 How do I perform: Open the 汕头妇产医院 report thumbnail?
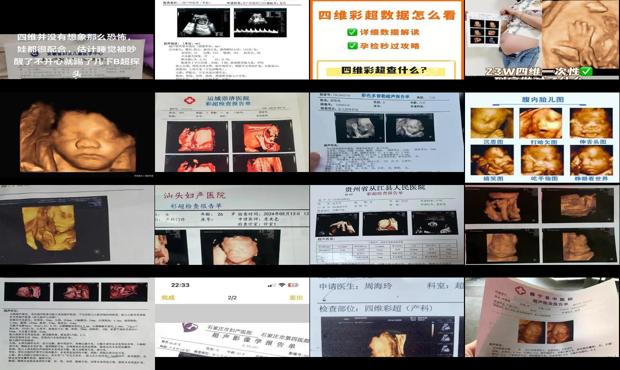pyautogui.click(x=232, y=225)
